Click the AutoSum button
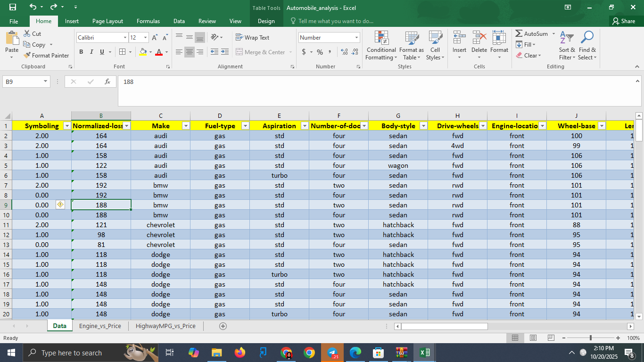Viewport: 644px width, 362px height. point(531,34)
